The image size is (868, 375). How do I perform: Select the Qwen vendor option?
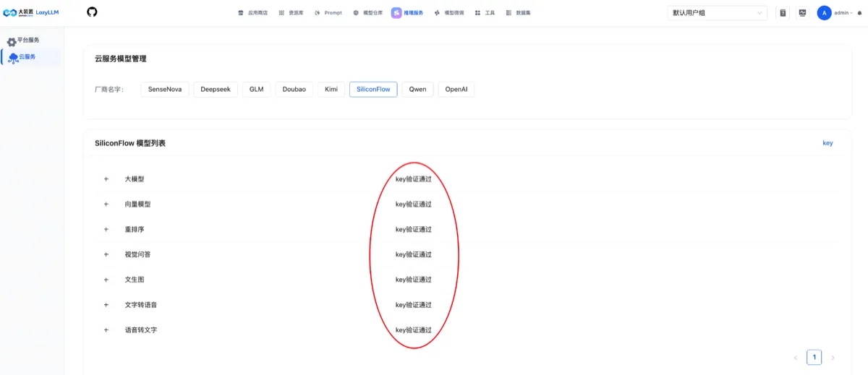coord(417,90)
